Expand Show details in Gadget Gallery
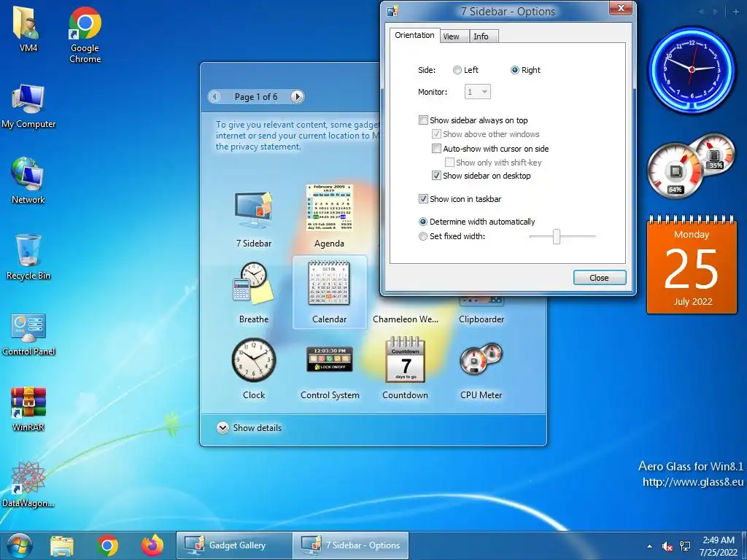Image resolution: width=747 pixels, height=560 pixels. click(x=249, y=427)
